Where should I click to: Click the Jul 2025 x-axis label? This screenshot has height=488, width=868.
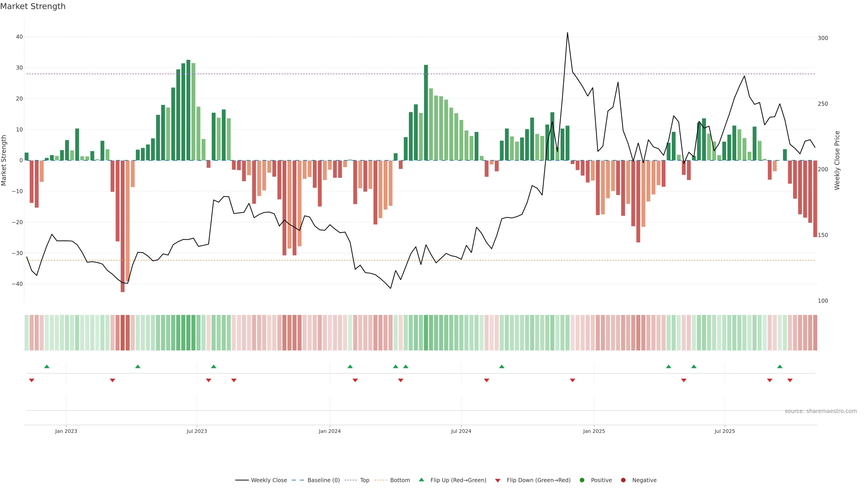pos(724,431)
